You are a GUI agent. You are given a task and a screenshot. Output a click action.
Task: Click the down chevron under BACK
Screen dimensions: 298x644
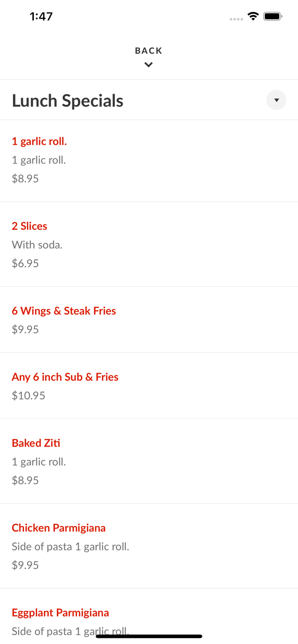(x=148, y=65)
